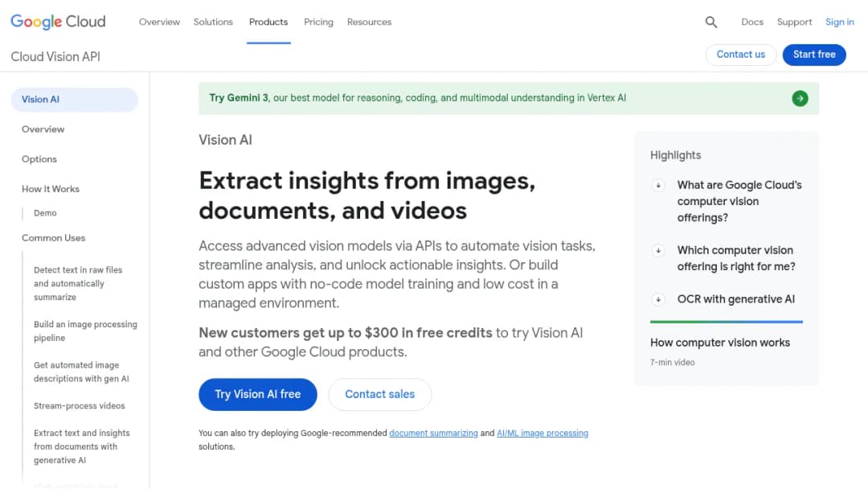Click Sign in
This screenshot has width=868, height=489.
[x=840, y=23]
